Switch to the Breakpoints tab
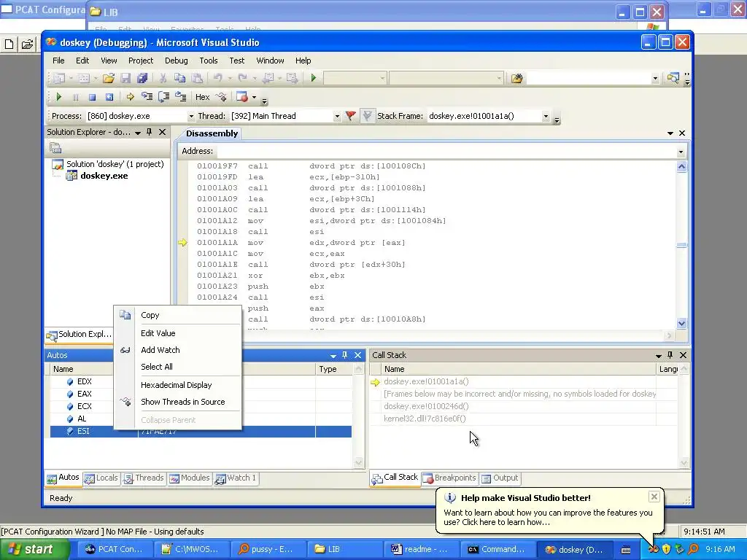747x560 pixels. tap(449, 478)
